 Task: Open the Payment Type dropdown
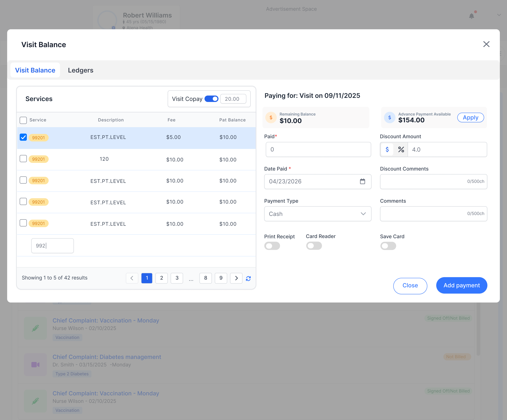[318, 214]
